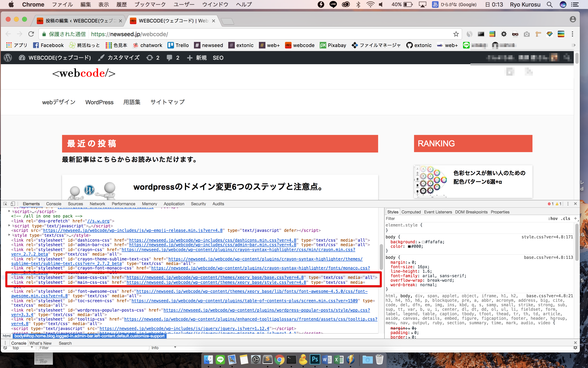Image resolution: width=588 pixels, height=368 pixels.
Task: Go back with the Chrome back arrow
Action: pyautogui.click(x=8, y=34)
